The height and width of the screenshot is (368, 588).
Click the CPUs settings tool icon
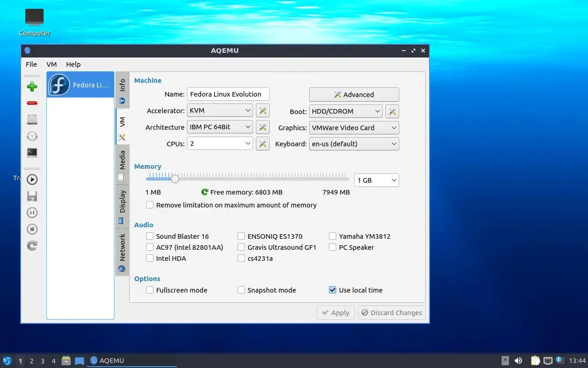(x=262, y=144)
